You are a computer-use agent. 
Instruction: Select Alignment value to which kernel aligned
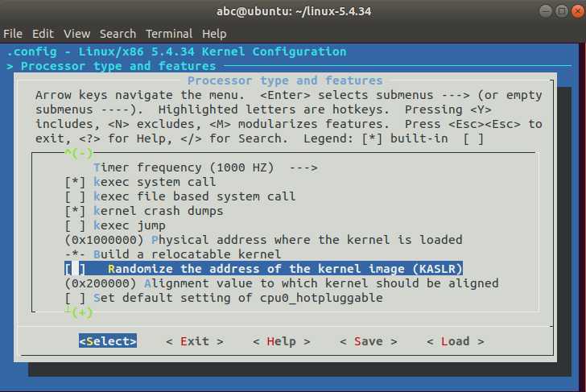(282, 283)
